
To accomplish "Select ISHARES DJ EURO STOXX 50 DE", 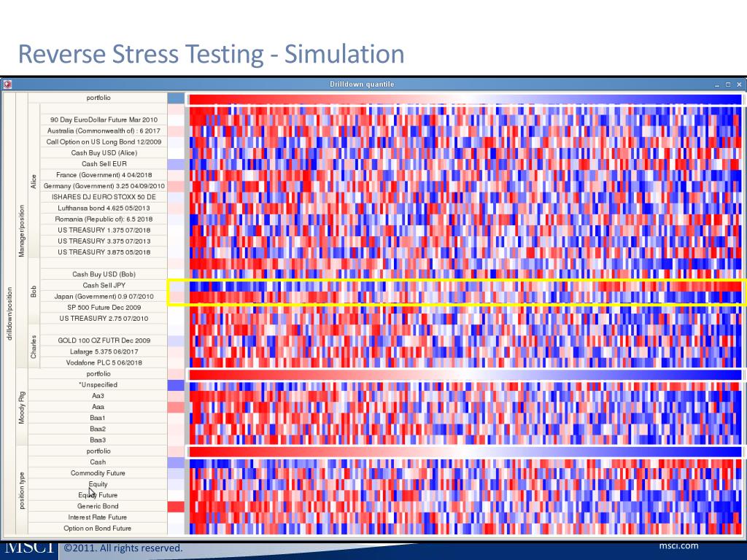I will 104,197.
